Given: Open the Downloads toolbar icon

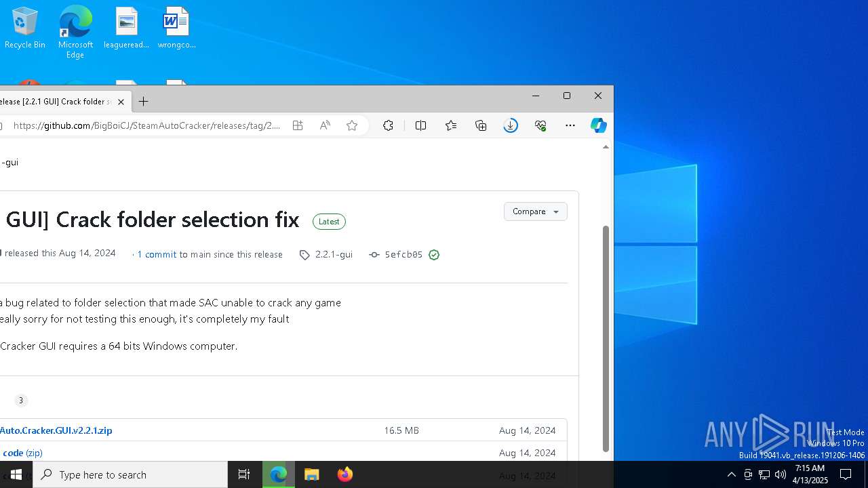Looking at the screenshot, I should click(511, 125).
